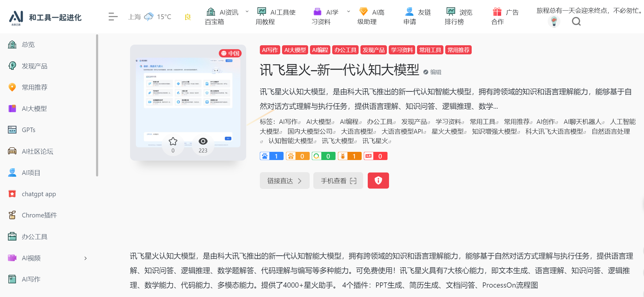Click the 中国 region badge on thumbnail
The image size is (644, 297).
(230, 53)
